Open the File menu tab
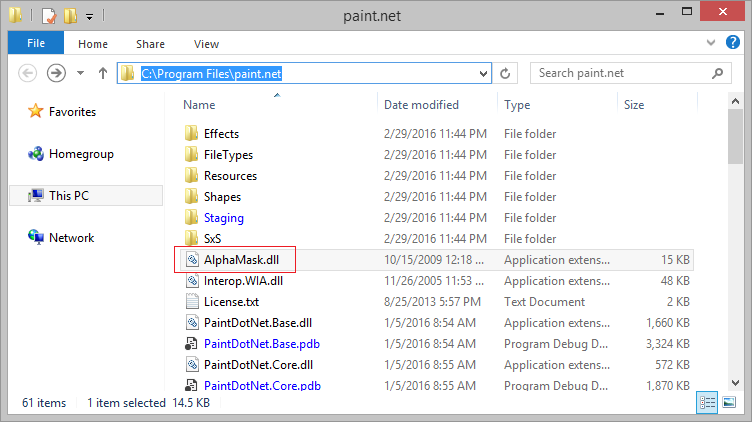This screenshot has width=752, height=422. pyautogui.click(x=36, y=43)
